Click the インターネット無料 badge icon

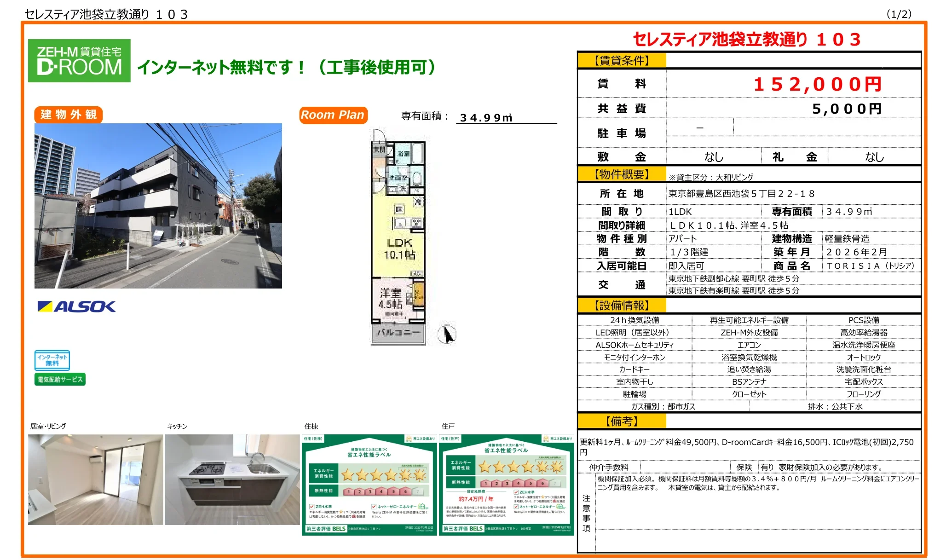pos(52,360)
